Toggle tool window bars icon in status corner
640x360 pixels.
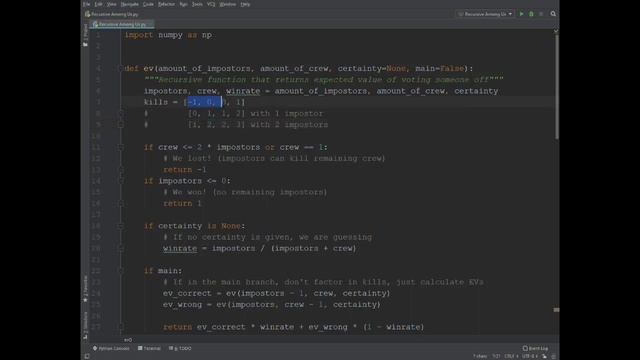pos(87,356)
